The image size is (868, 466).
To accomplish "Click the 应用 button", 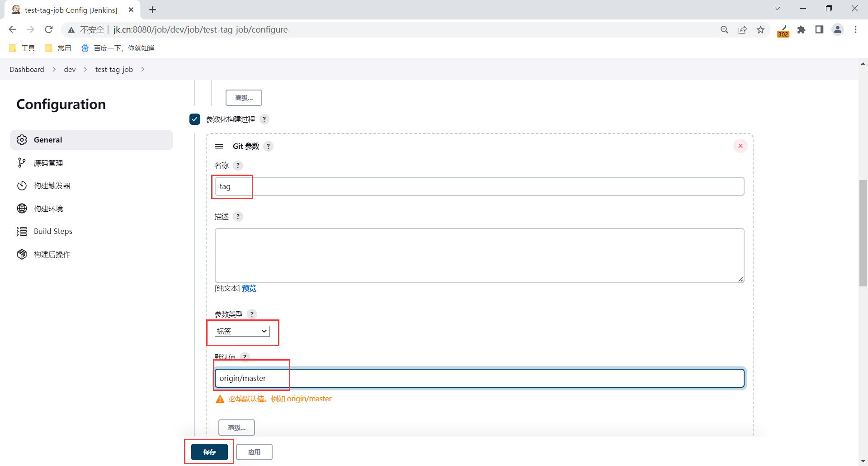I will point(254,452).
